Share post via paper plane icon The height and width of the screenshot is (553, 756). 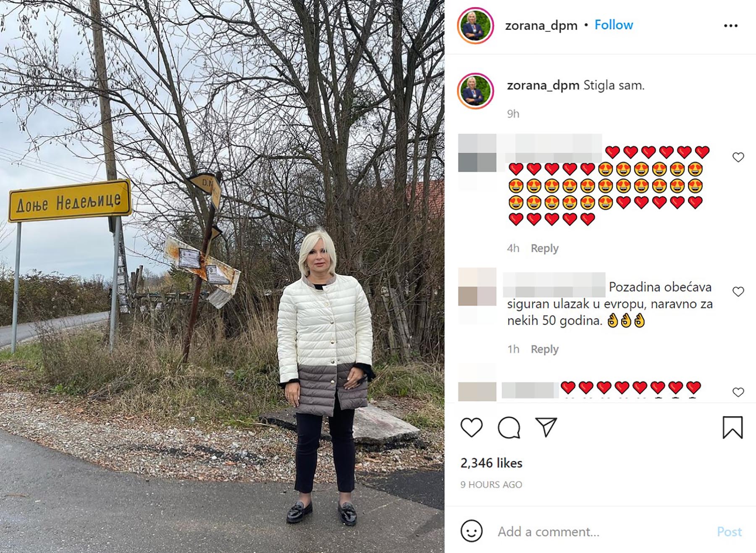pyautogui.click(x=546, y=427)
